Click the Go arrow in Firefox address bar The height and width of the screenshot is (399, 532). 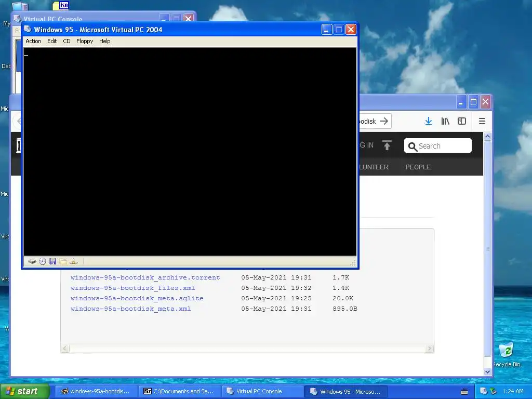(384, 121)
